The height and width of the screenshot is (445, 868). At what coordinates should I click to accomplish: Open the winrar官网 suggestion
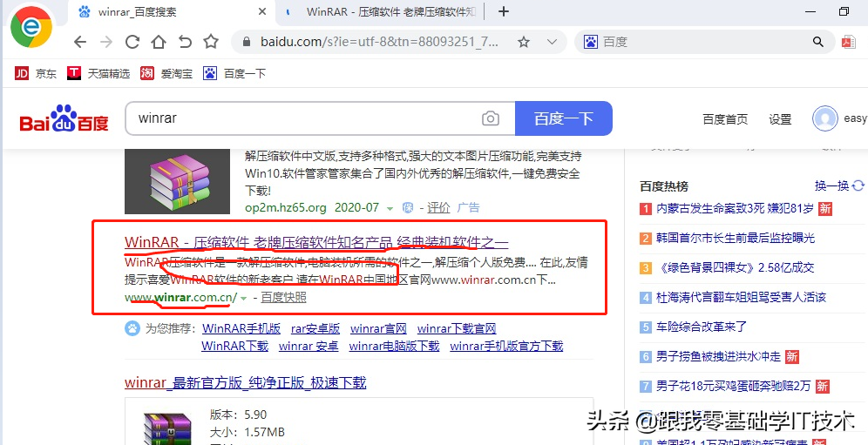click(378, 329)
